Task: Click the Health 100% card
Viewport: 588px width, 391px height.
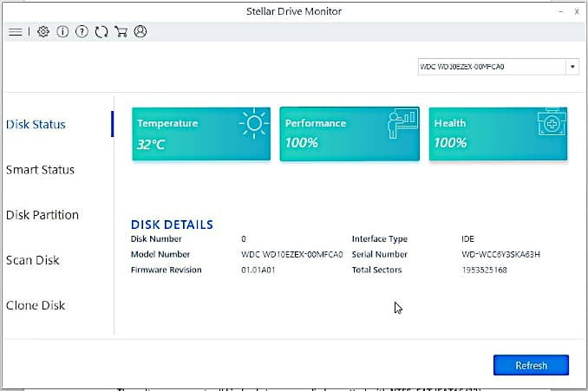Action: [498, 134]
